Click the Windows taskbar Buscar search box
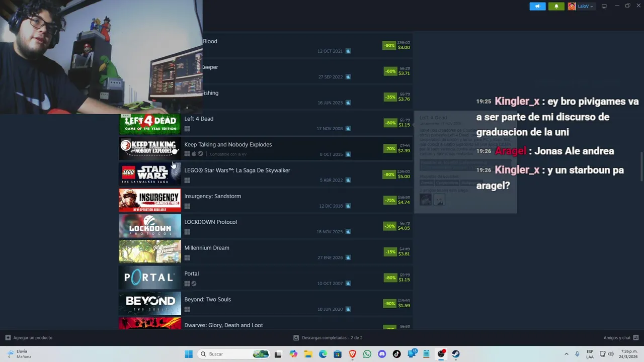Viewport: 644px width, 362px height. [x=234, y=354]
